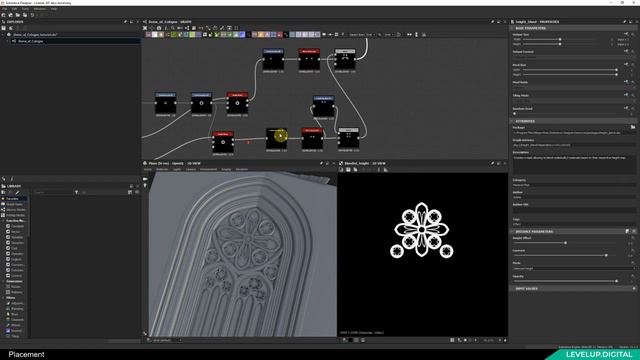This screenshot has width=640, height=360.
Task: Collapse the Dome_of_Cologne_tutorial.sbs package
Action: (x=3, y=35)
